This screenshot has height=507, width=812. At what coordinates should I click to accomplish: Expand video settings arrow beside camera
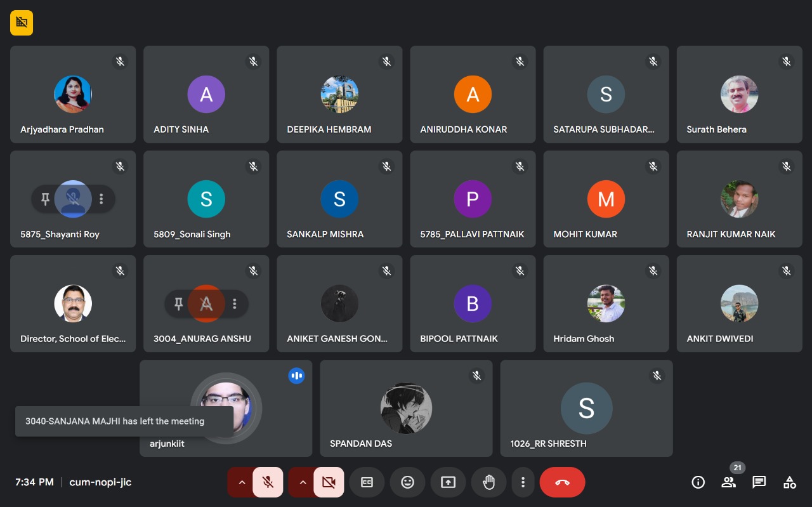(303, 482)
